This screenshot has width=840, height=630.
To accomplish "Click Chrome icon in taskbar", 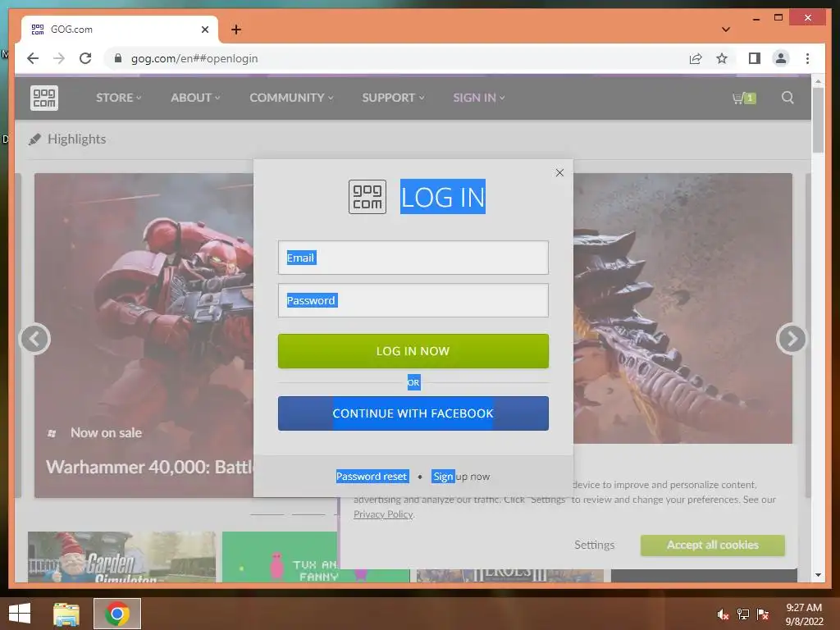I will tap(116, 614).
